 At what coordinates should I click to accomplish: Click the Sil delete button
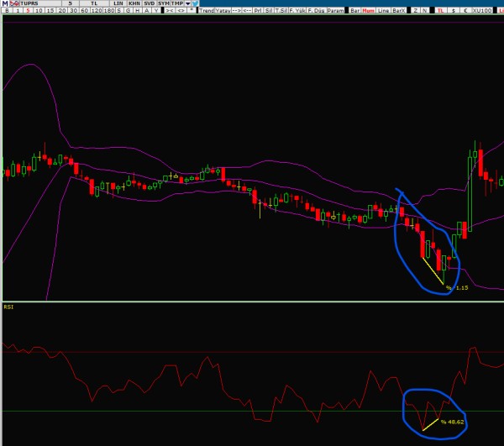point(269,11)
